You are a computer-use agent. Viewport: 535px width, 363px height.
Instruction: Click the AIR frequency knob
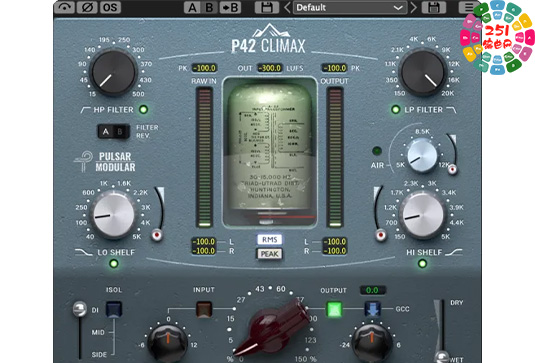pos(422,156)
